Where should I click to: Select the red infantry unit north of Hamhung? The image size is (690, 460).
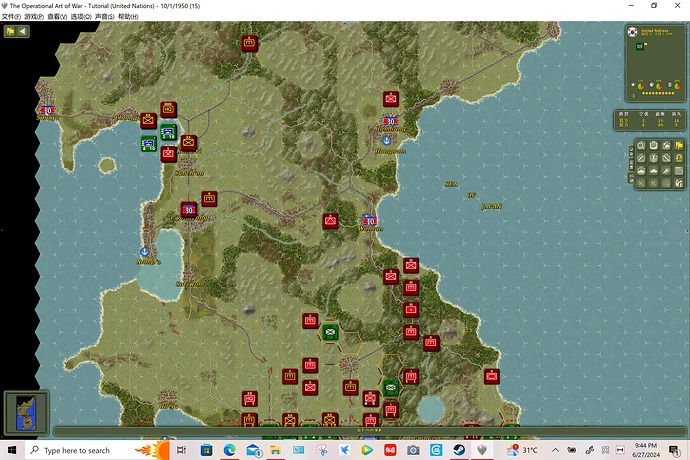click(390, 99)
